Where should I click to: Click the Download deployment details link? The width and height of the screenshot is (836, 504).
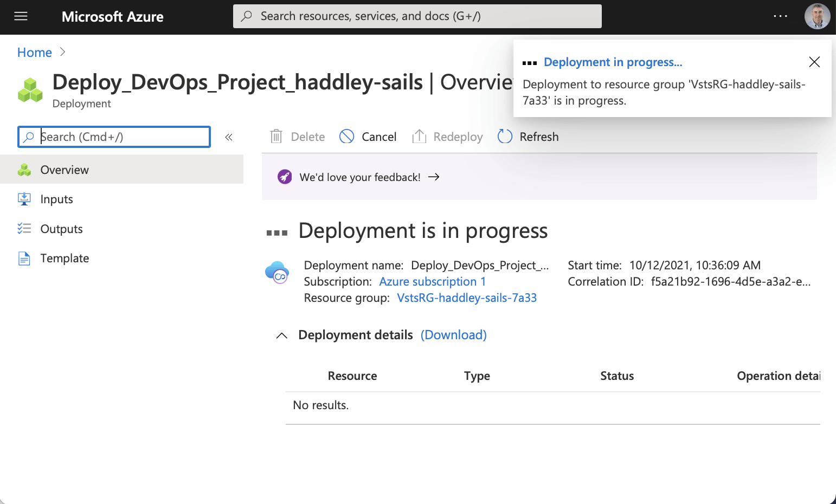[453, 335]
